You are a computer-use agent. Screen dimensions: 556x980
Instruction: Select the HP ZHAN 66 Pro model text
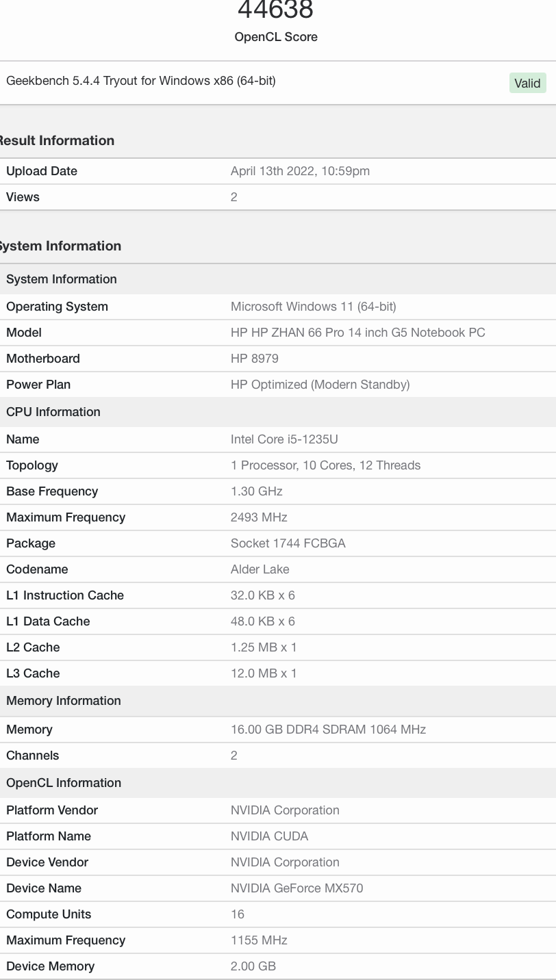(357, 333)
